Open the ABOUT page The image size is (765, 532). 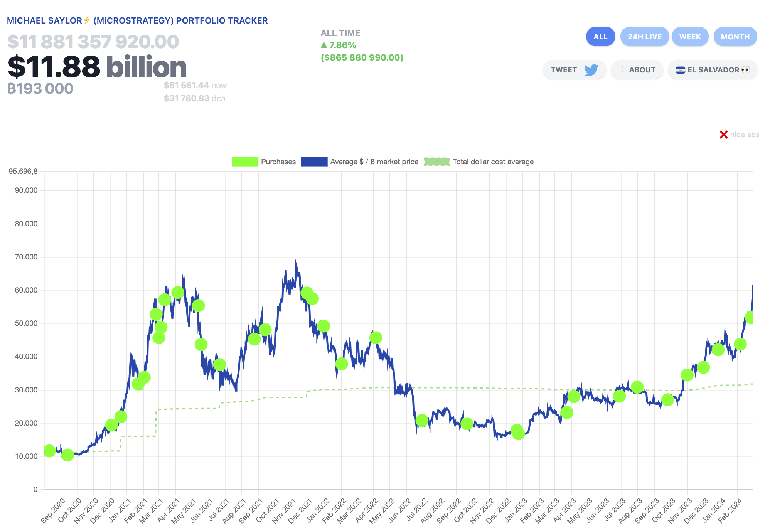pyautogui.click(x=637, y=70)
